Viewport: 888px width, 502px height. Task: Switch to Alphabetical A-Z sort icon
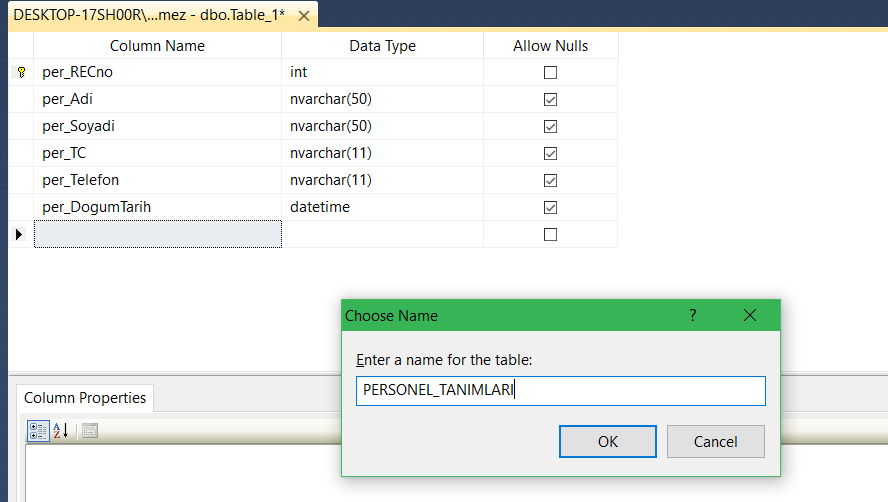(60, 431)
